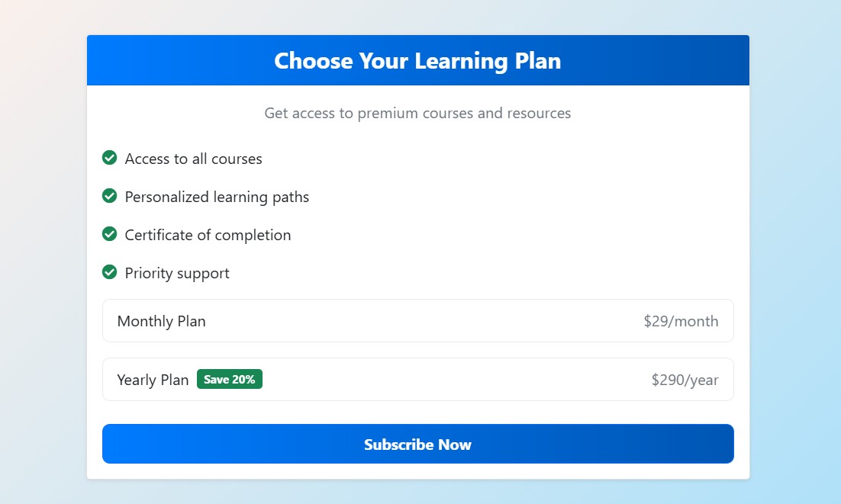Select the Personalized learning paths feature text

pyautogui.click(x=217, y=197)
